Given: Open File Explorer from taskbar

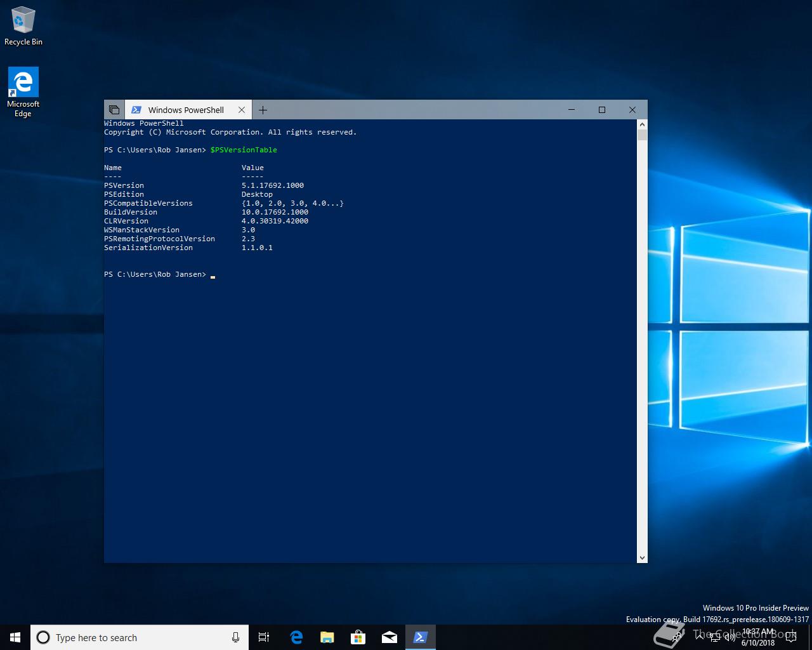Looking at the screenshot, I should point(327,637).
